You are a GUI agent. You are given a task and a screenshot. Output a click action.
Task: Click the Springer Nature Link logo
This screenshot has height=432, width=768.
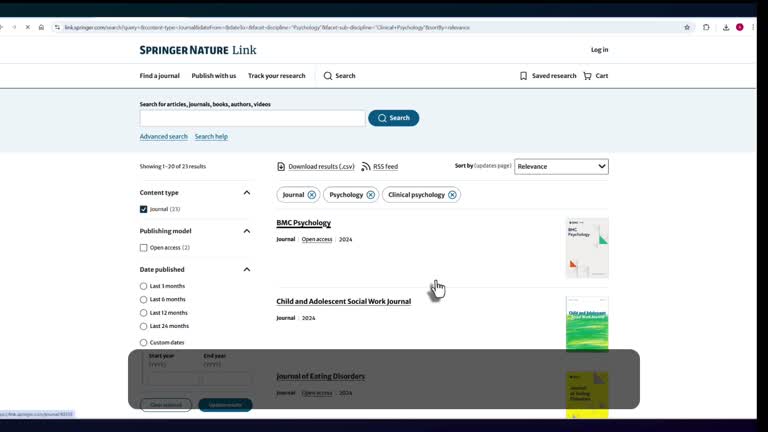[x=198, y=50]
